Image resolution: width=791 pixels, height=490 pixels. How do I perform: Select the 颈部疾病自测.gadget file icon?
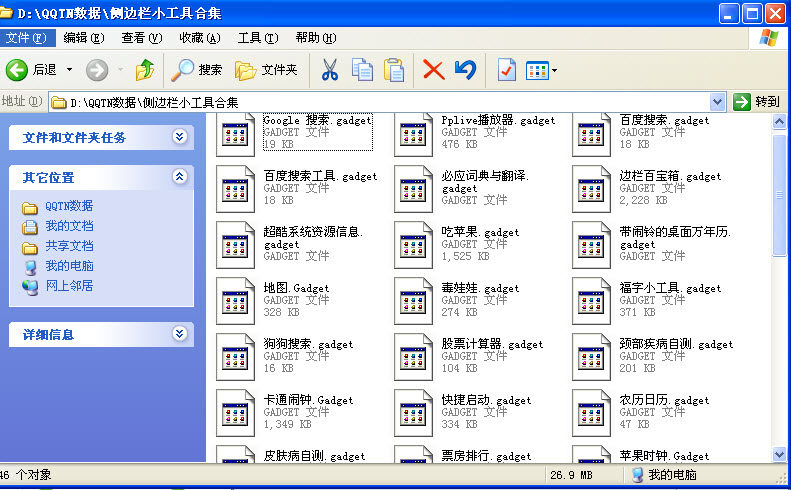pos(591,357)
